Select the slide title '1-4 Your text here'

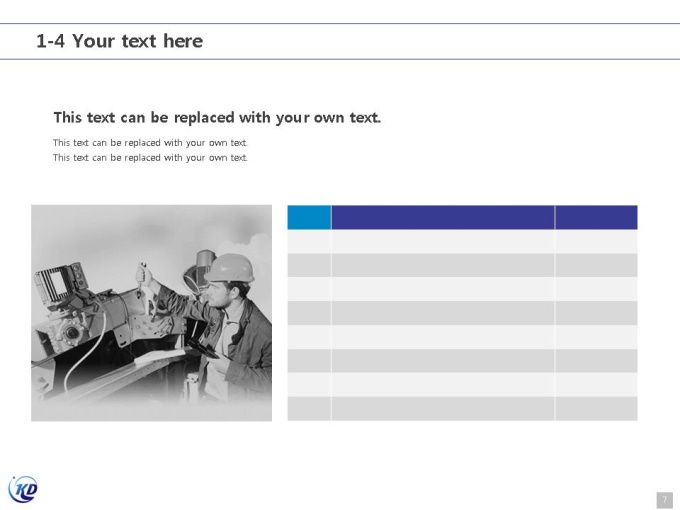pyautogui.click(x=120, y=41)
